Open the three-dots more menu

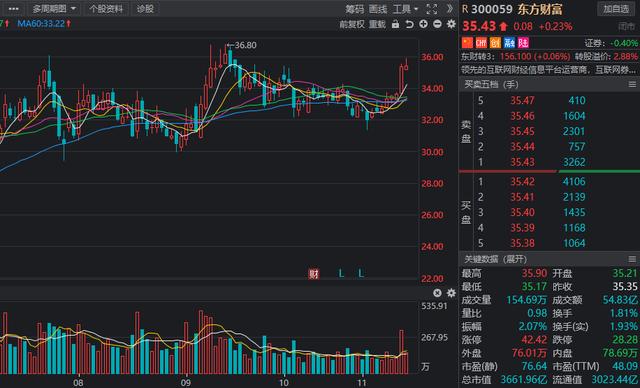click(13, 9)
